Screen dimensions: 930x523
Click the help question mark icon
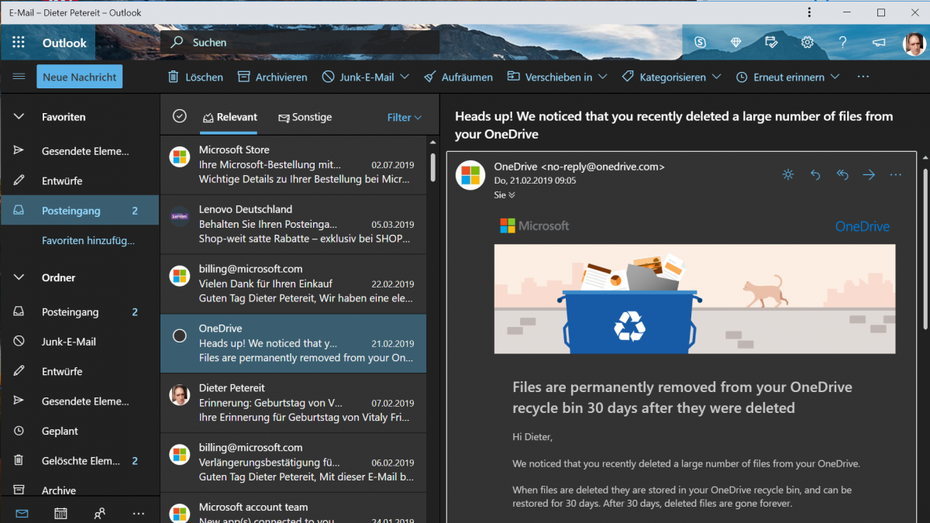(x=842, y=43)
